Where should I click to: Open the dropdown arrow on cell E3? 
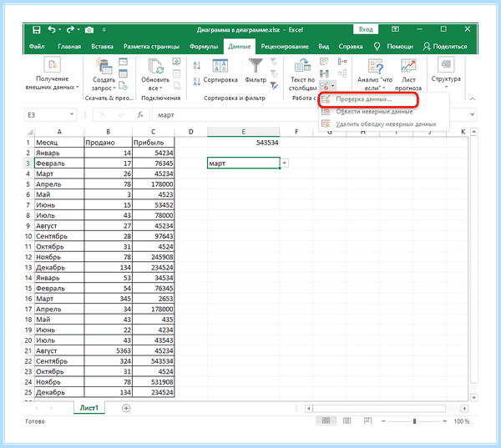point(285,164)
